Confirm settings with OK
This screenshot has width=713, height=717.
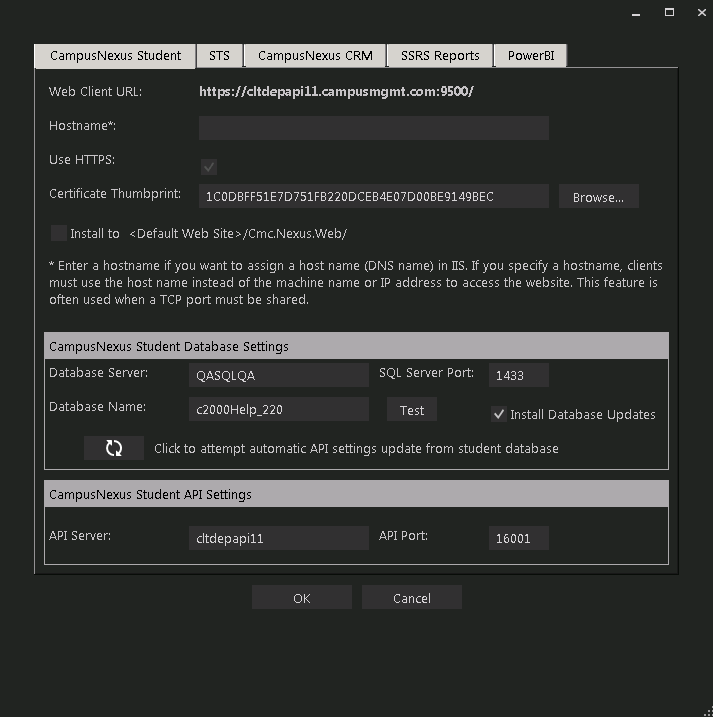[302, 598]
